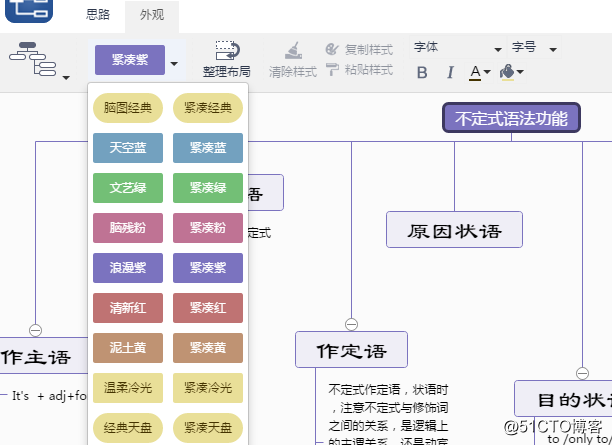The image size is (612, 445).
Task: Open the 字号 font size dropdown
Action: (x=534, y=47)
